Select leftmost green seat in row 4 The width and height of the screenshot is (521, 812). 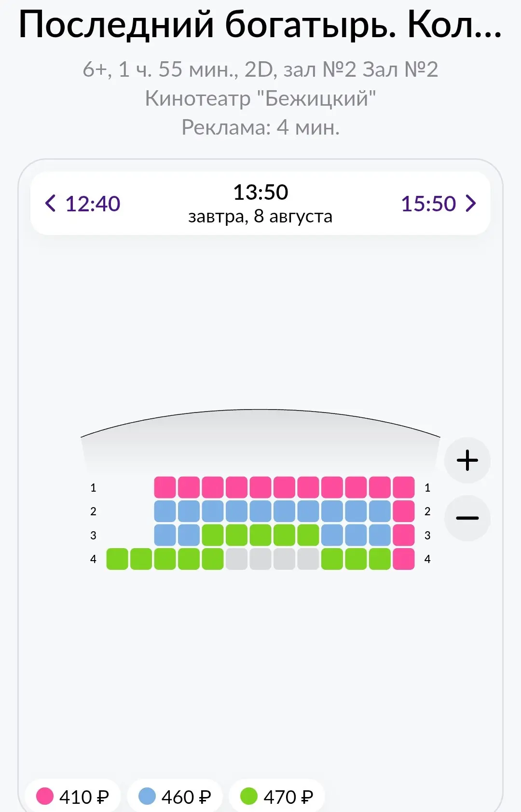[x=117, y=559]
